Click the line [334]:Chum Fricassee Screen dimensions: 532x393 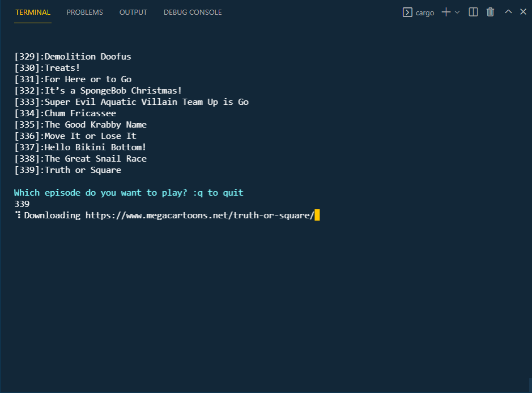click(65, 113)
